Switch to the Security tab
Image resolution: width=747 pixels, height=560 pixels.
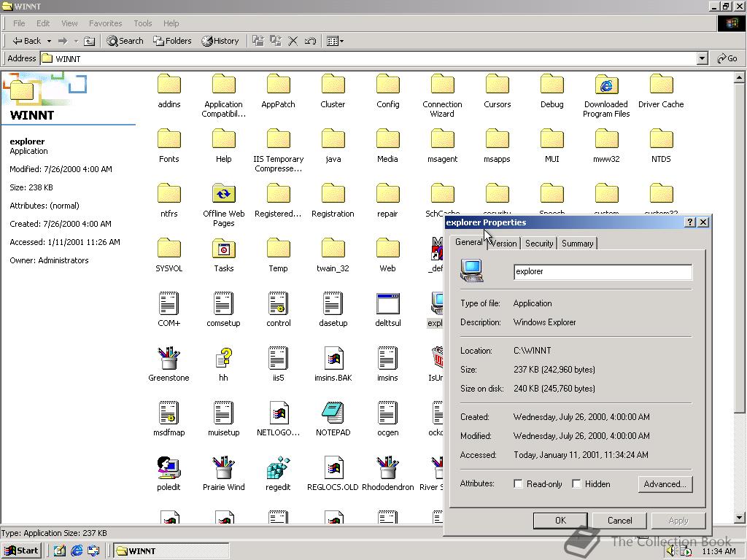[x=539, y=244]
